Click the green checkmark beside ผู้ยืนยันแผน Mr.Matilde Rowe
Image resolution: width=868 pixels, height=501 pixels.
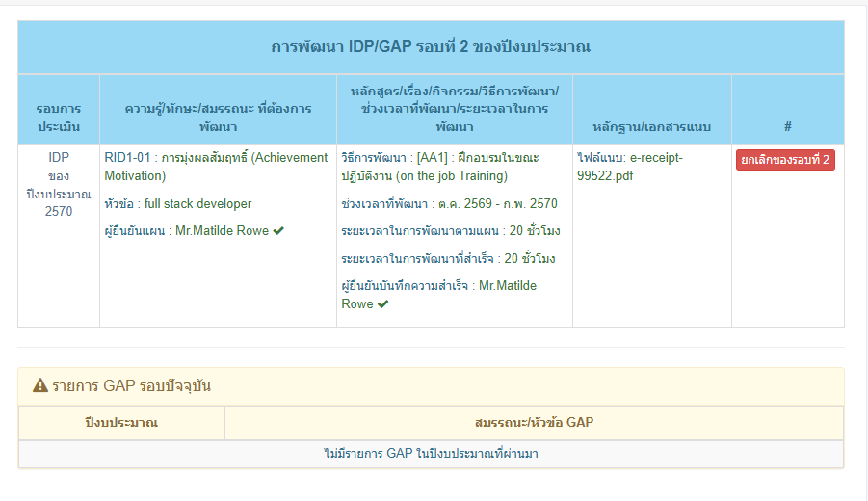pos(278,231)
